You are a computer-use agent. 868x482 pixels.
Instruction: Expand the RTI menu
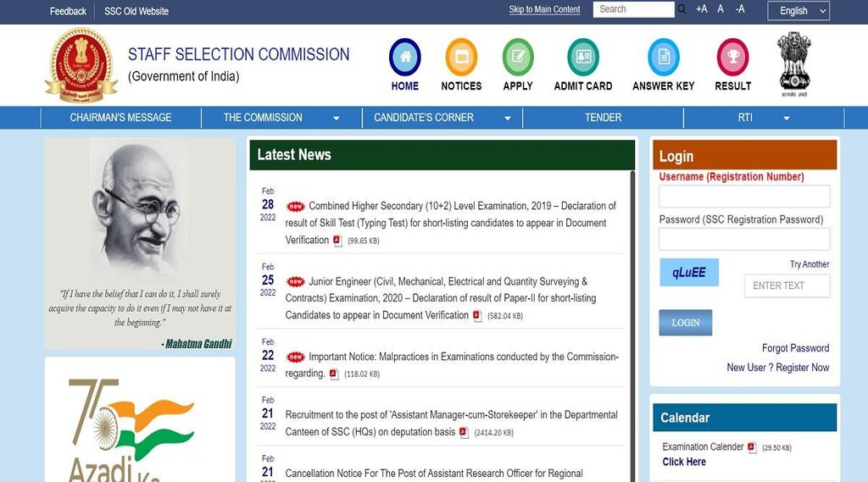coord(763,118)
